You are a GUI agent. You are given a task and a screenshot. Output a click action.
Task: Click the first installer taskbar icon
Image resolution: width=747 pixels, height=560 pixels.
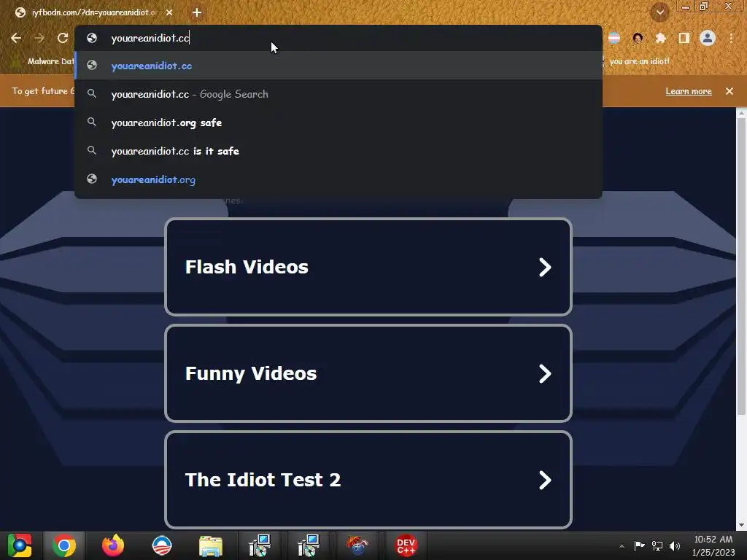260,545
